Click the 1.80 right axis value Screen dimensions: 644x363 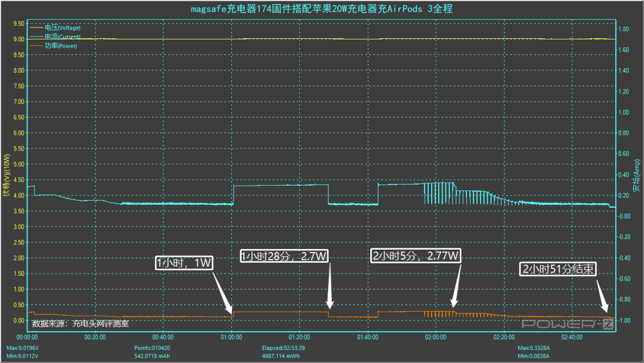pos(624,29)
